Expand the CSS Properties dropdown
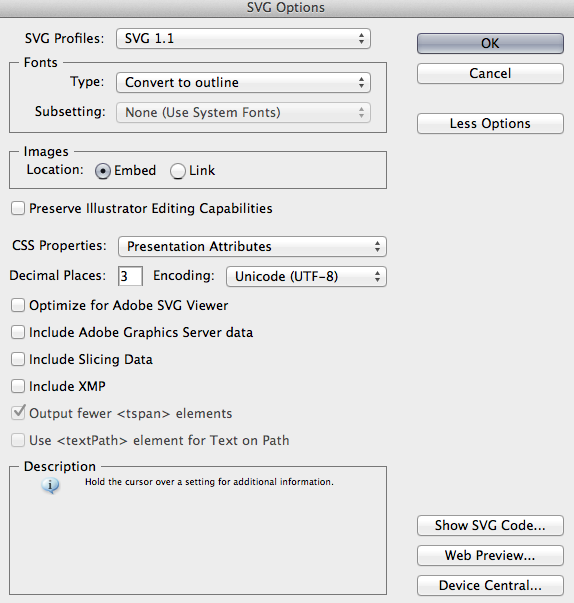 252,246
